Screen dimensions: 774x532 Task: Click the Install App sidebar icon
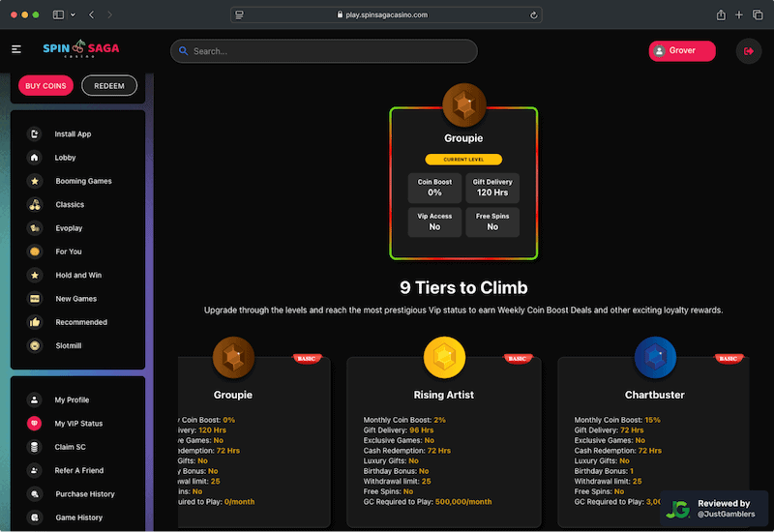pyautogui.click(x=35, y=134)
